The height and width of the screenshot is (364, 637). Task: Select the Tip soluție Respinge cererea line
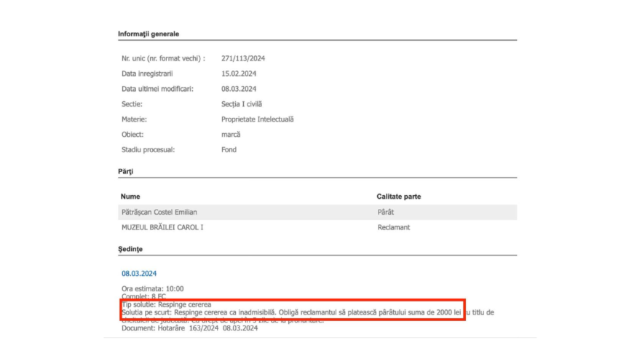click(166, 304)
